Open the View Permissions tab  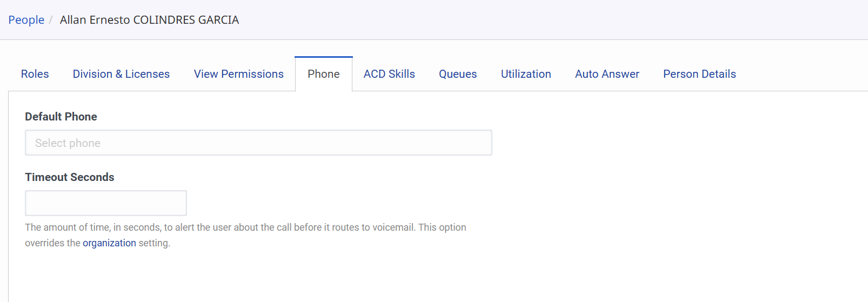238,74
